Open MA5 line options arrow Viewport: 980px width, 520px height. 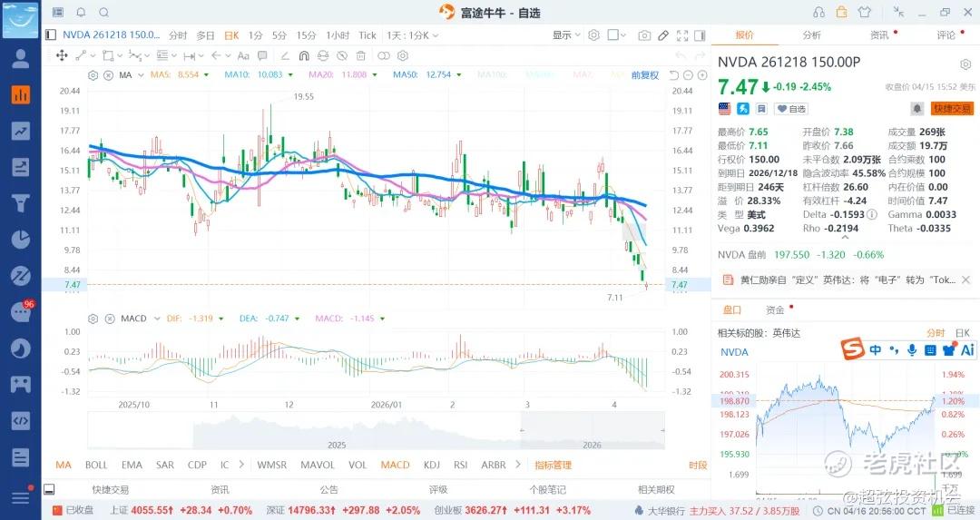tap(207, 75)
